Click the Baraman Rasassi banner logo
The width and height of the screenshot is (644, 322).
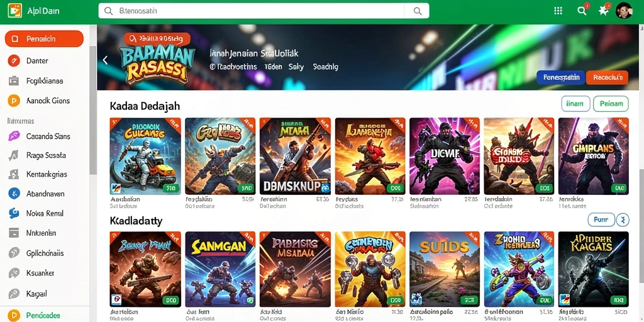[157, 64]
